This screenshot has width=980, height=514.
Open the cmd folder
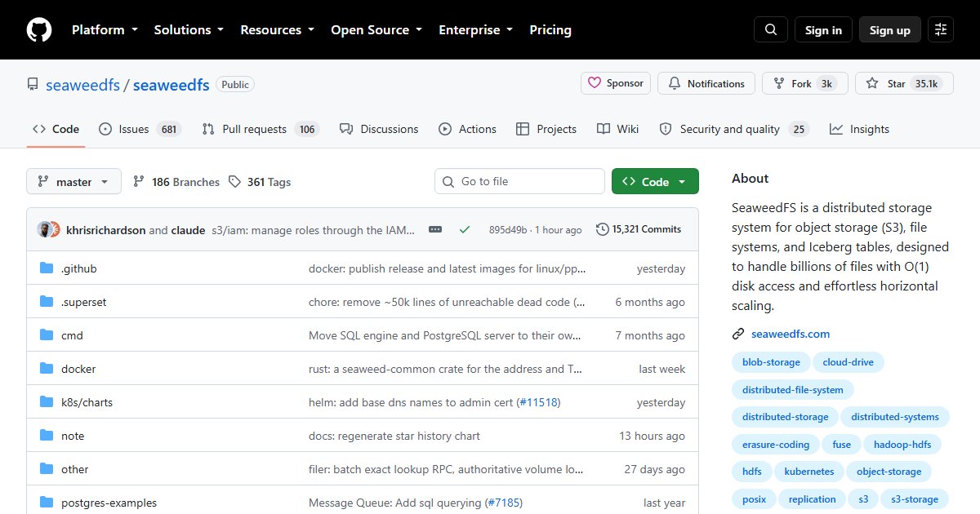[72, 335]
